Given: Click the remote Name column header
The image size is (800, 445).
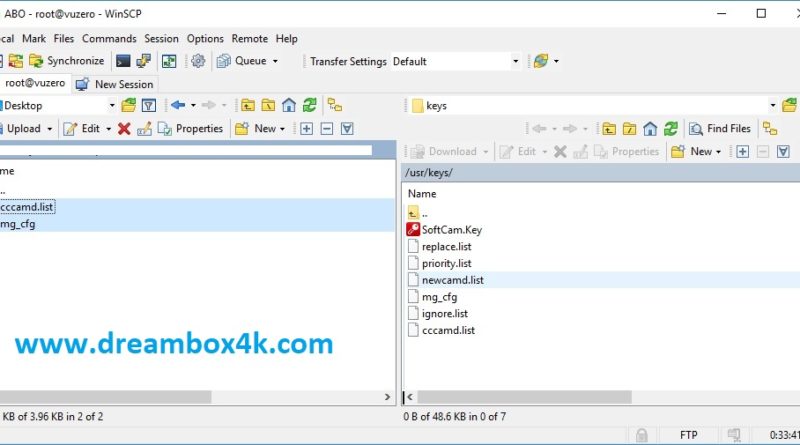Looking at the screenshot, I should tap(422, 194).
